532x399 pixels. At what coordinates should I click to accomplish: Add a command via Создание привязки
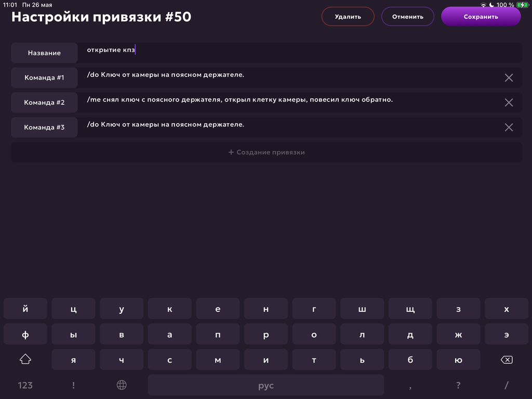click(x=267, y=152)
